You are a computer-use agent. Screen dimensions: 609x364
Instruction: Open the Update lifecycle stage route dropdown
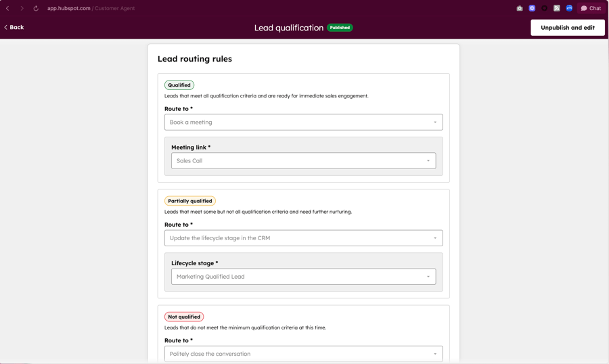pos(303,238)
